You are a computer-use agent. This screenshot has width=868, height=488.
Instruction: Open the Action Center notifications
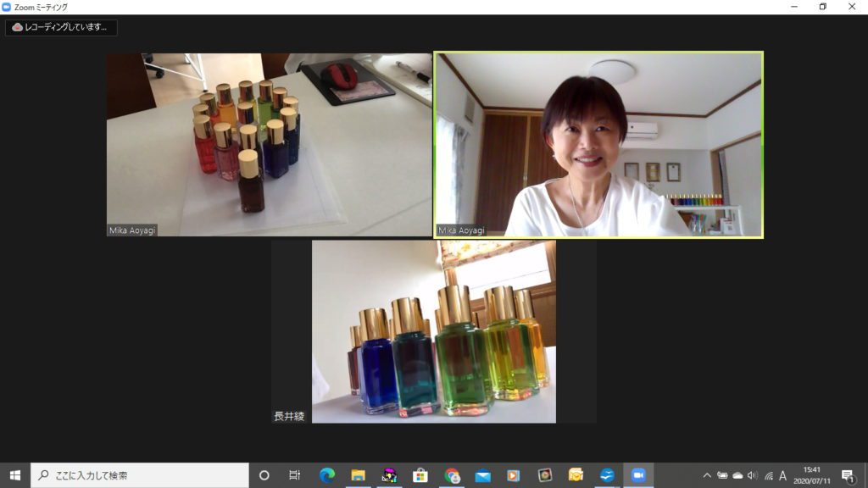[x=848, y=475]
